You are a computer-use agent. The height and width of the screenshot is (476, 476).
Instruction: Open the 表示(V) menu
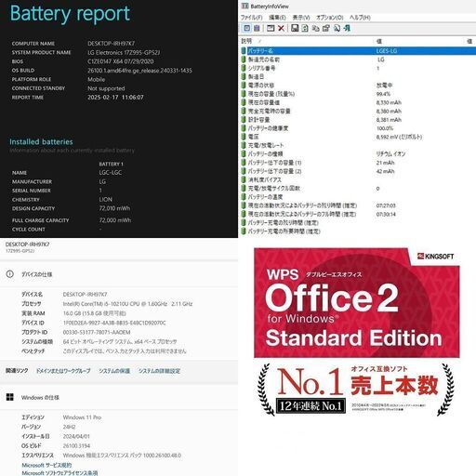click(x=301, y=18)
